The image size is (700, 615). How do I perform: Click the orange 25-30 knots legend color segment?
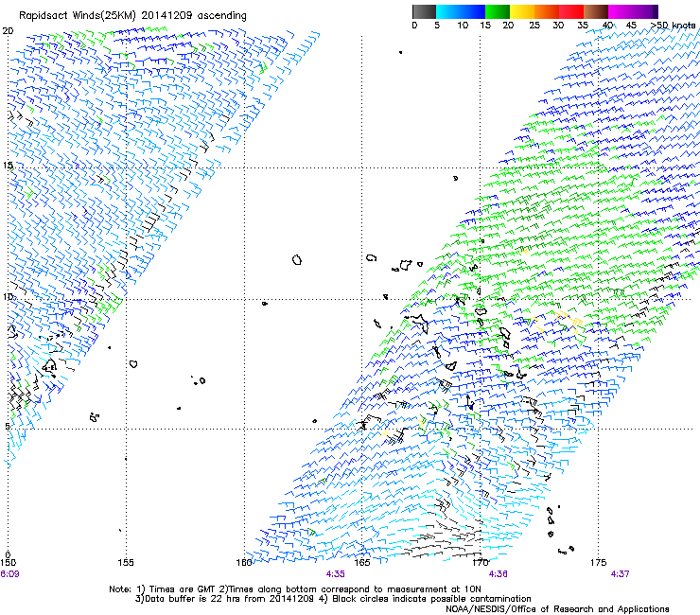coord(547,11)
